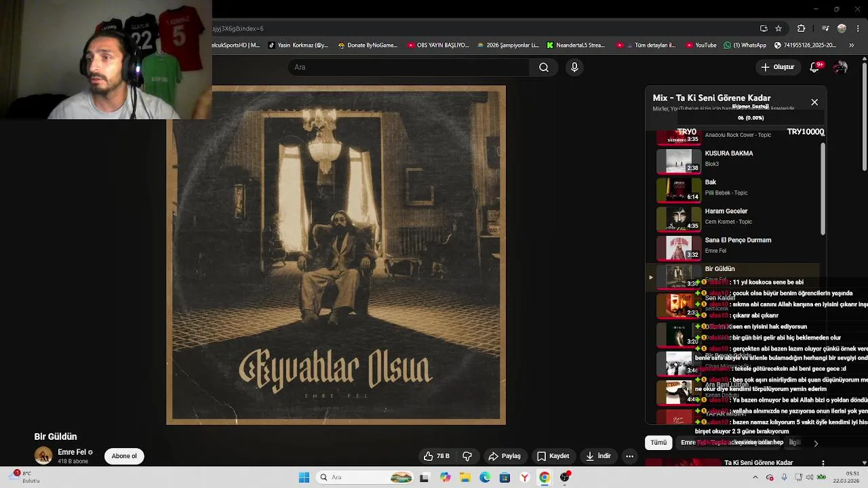Subscribe with the Abone ol button
This screenshot has width=868, height=488.
(124, 456)
